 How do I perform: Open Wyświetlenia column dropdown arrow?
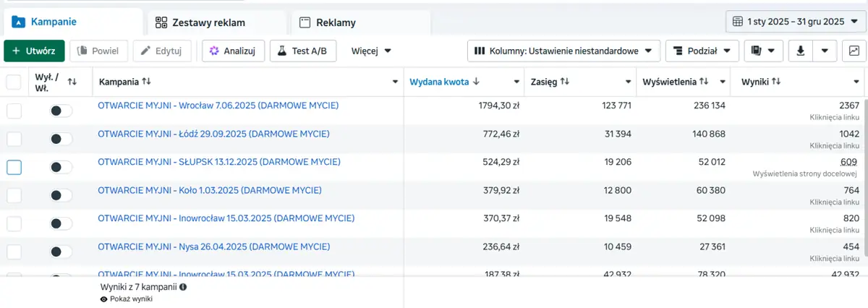click(723, 82)
